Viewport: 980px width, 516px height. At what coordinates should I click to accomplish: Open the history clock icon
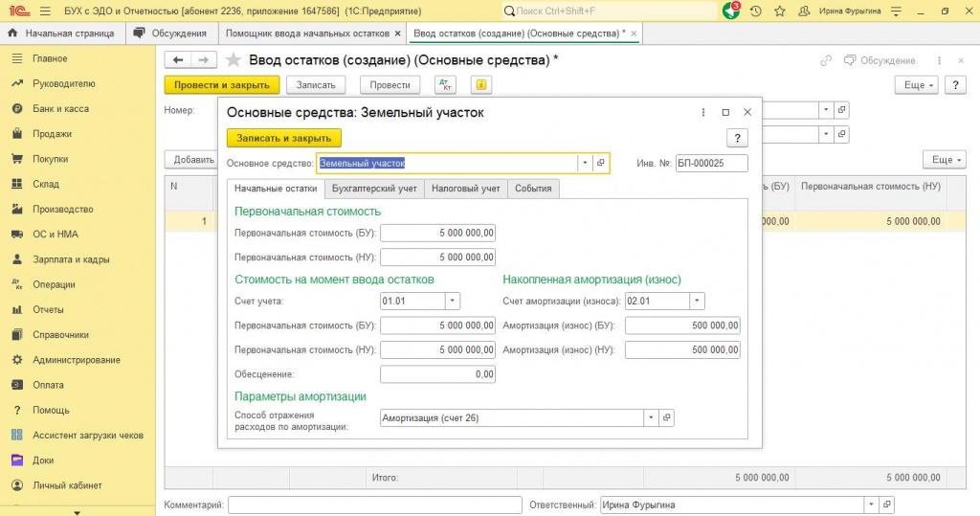pos(756,11)
